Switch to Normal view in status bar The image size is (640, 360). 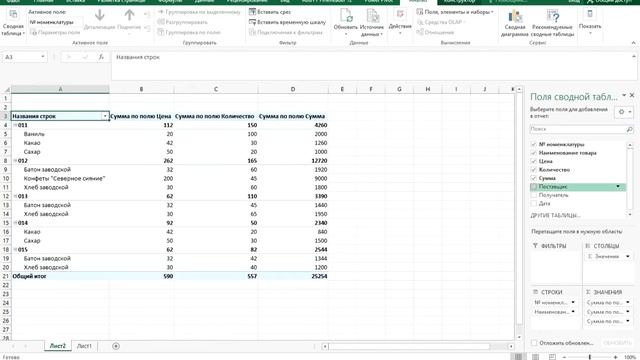518,357
